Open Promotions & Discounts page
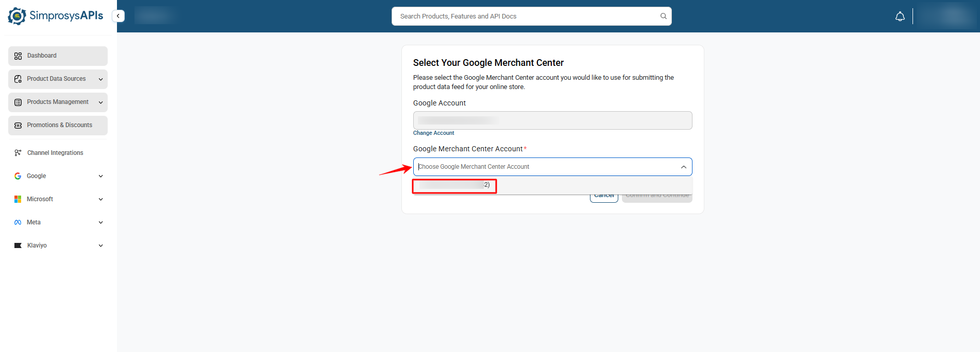The image size is (980, 352). 58,125
